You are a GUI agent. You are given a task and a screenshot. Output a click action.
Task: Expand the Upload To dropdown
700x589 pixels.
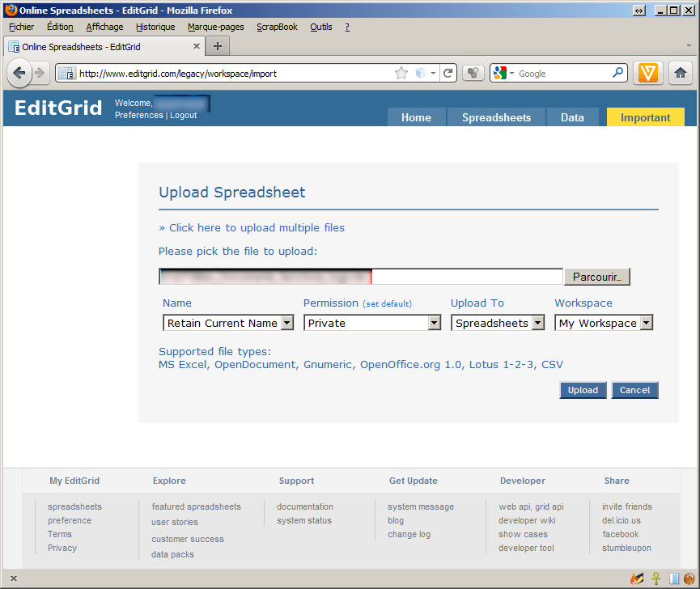(x=498, y=323)
